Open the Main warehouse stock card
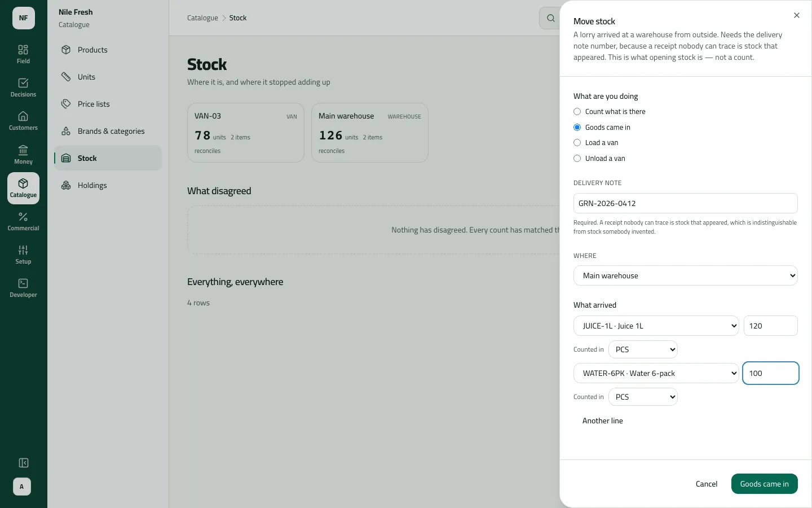 [x=370, y=133]
